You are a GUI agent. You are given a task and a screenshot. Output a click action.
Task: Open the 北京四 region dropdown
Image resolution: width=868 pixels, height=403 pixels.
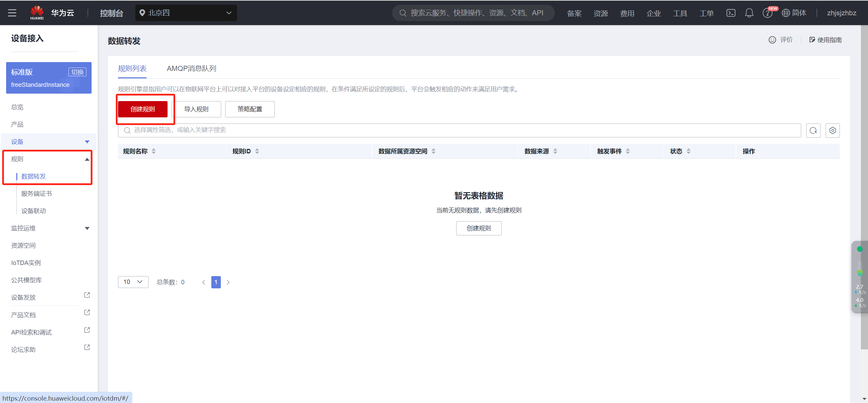point(186,13)
